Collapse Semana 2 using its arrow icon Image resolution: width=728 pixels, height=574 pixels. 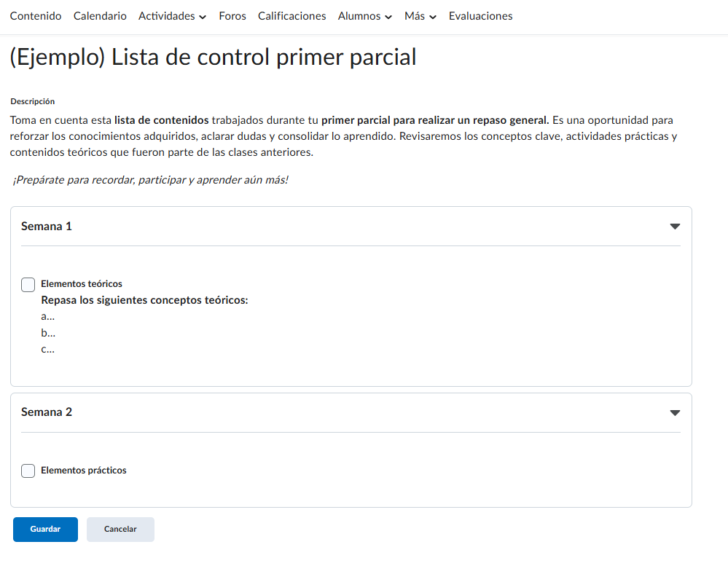coord(674,412)
